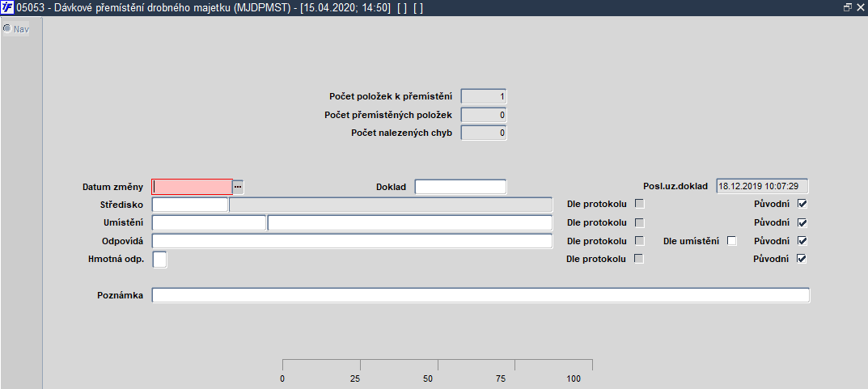The image size is (868, 389).
Task: Click the Umístění code input field
Action: [x=210, y=223]
